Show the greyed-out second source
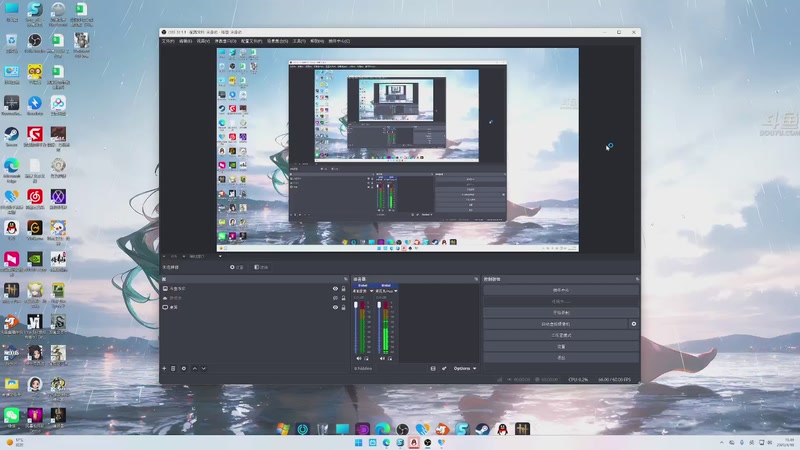This screenshot has width=800, height=450. pyautogui.click(x=335, y=298)
